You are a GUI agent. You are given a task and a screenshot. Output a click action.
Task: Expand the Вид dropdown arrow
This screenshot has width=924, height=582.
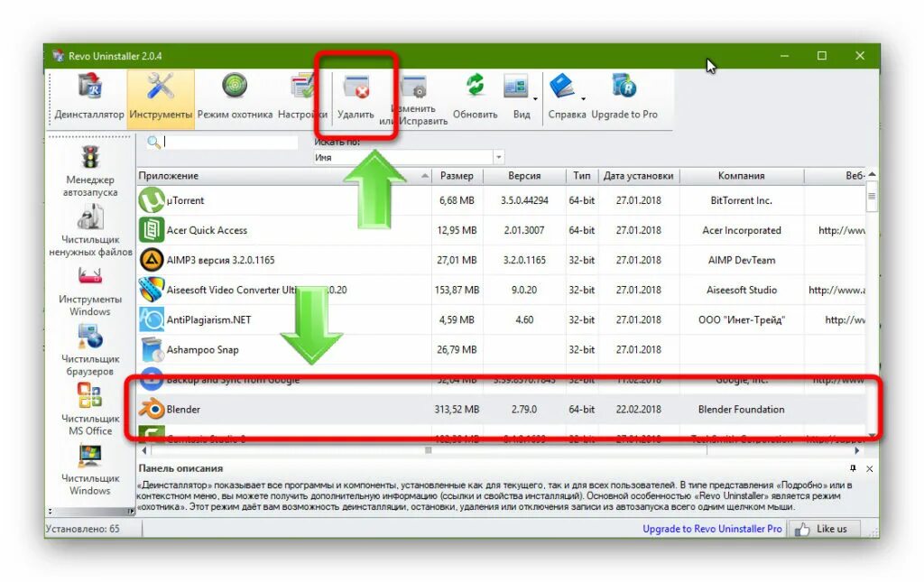535,99
